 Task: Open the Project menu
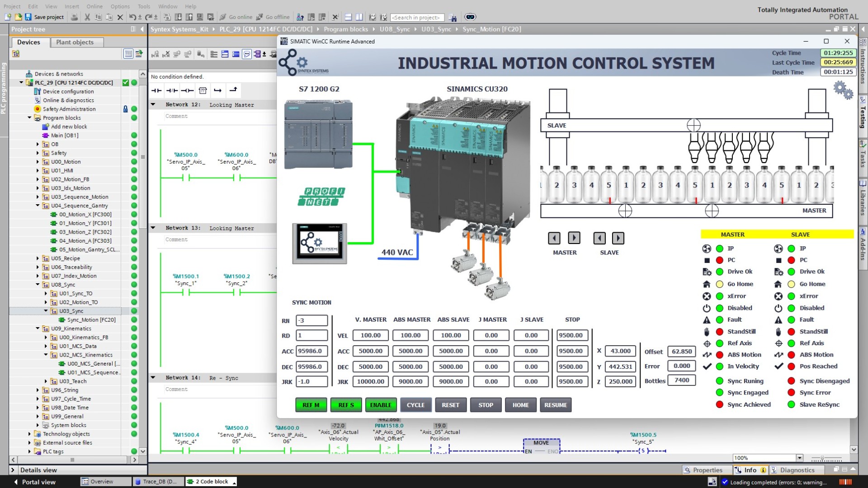pos(12,6)
